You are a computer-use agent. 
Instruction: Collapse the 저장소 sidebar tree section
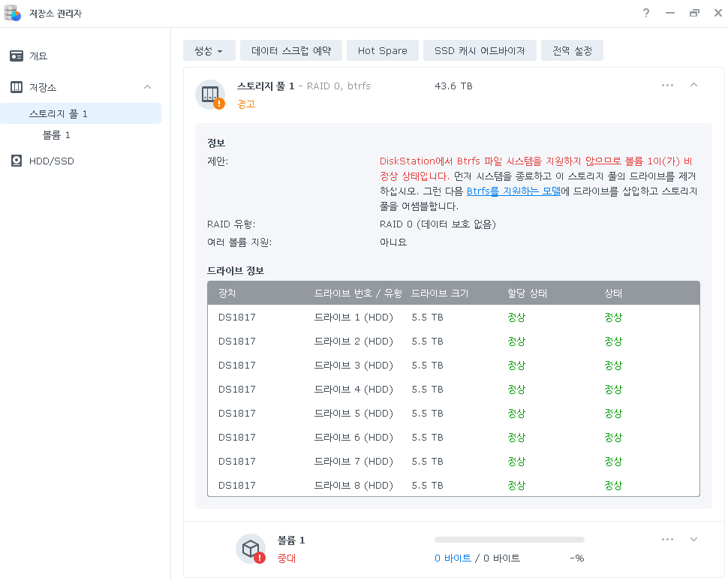148,87
